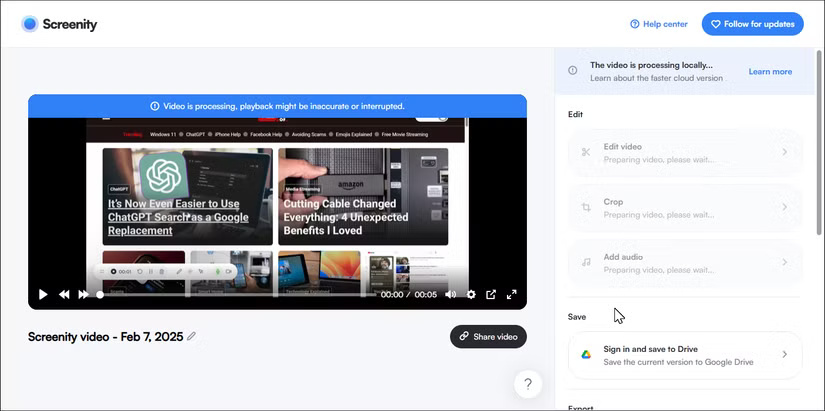Click the Share video button

coord(488,337)
